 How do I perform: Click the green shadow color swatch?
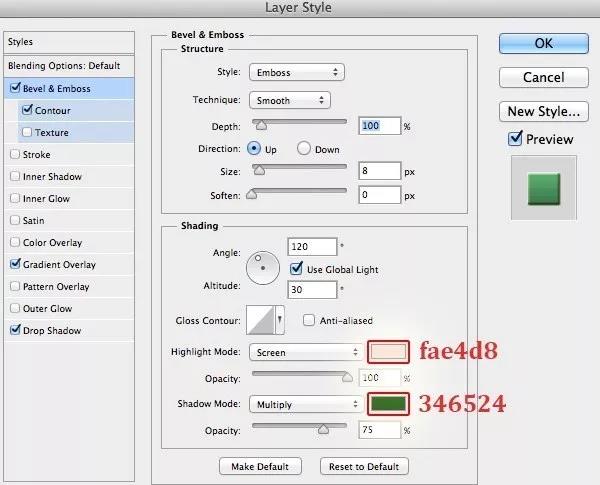click(x=388, y=403)
